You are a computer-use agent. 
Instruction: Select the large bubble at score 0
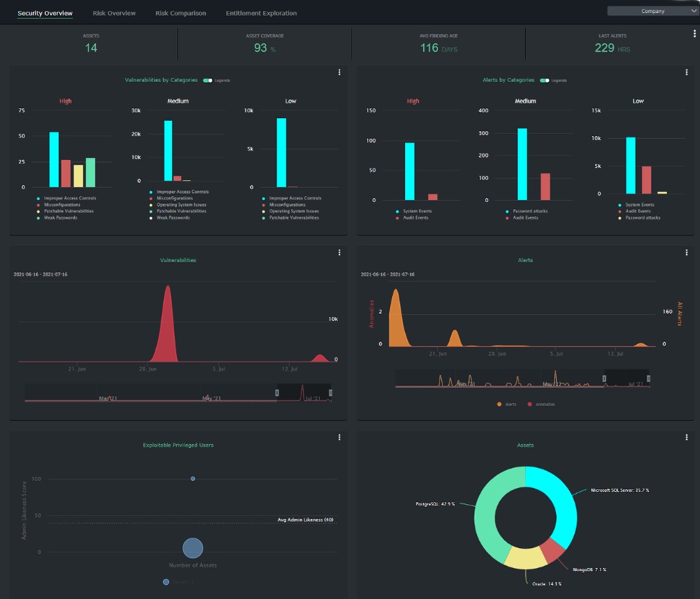[x=193, y=548]
